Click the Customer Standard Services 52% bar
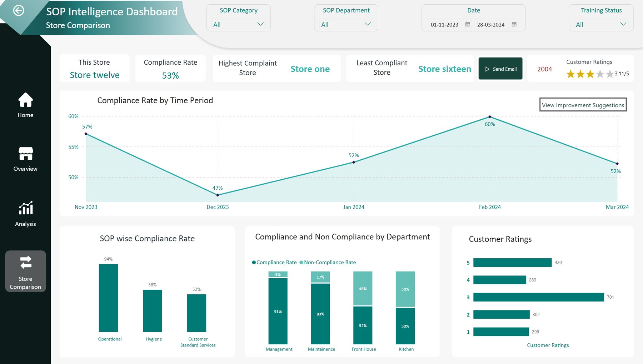Viewport: 643px width, 364px height. (x=196, y=313)
